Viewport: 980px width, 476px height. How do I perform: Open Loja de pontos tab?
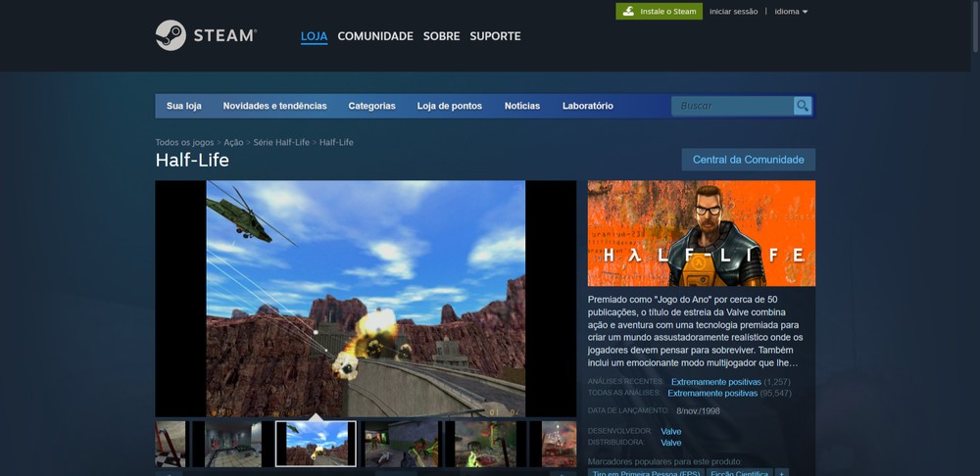coord(450,106)
